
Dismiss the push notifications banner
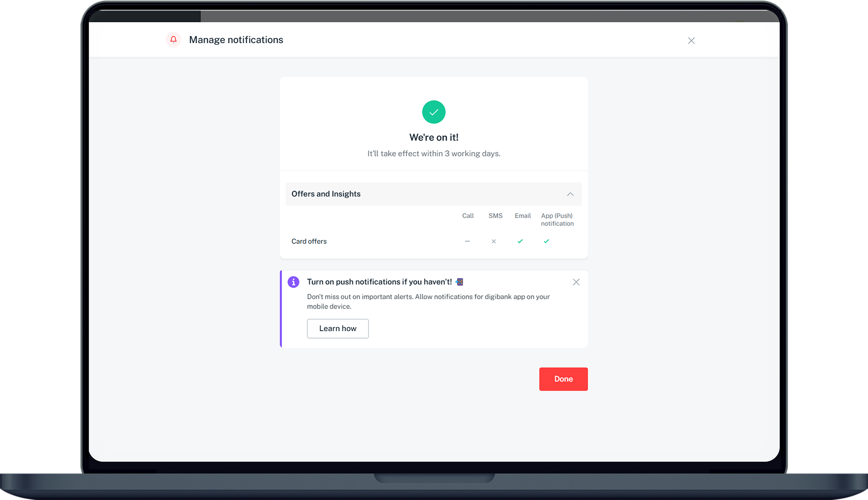576,282
